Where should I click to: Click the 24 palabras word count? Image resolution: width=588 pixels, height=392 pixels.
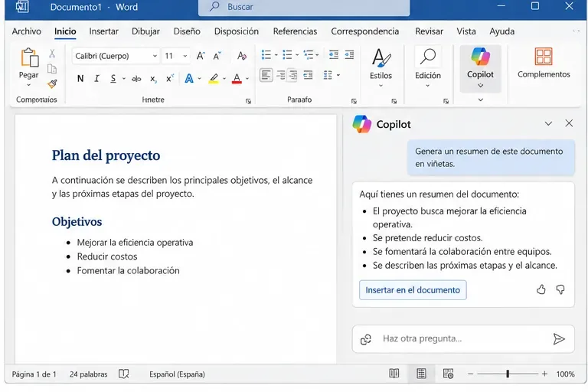pyautogui.click(x=89, y=374)
